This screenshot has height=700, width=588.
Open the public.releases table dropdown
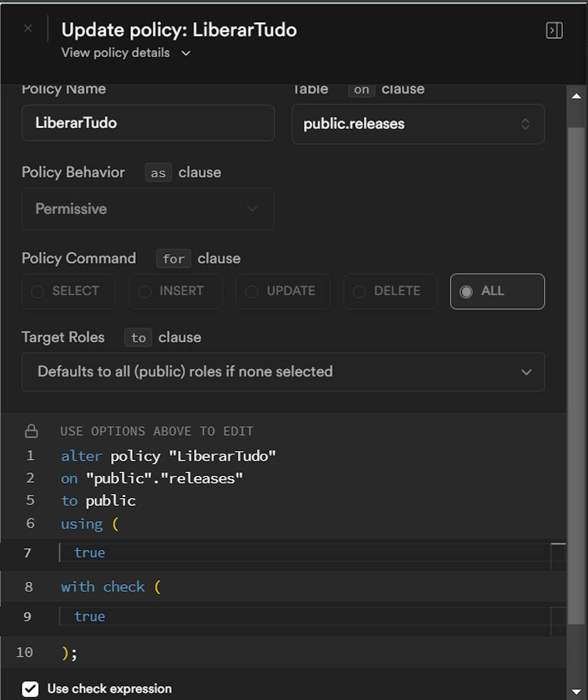tap(417, 124)
